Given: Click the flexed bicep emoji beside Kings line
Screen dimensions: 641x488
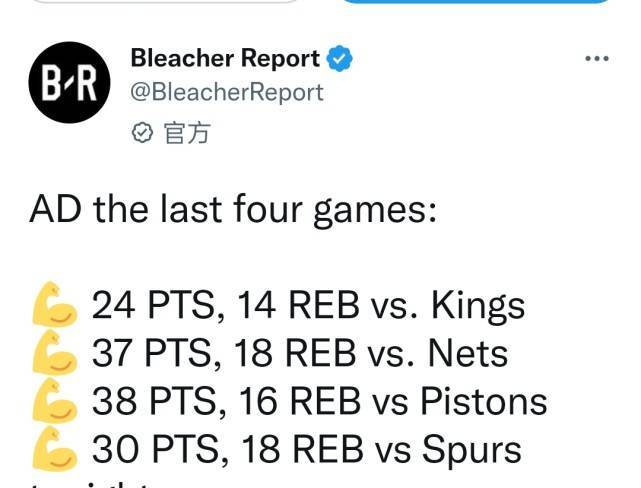Looking at the screenshot, I should click(54, 304).
